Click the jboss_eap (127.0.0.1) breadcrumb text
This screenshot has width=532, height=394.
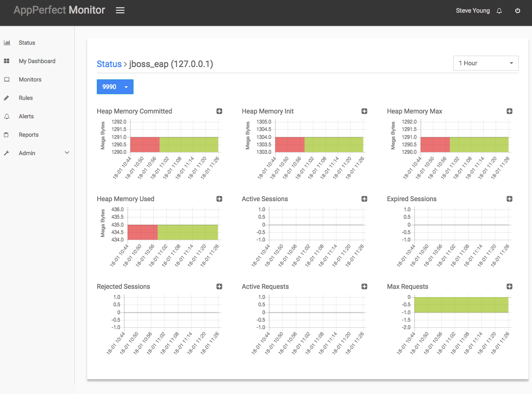[x=171, y=64]
